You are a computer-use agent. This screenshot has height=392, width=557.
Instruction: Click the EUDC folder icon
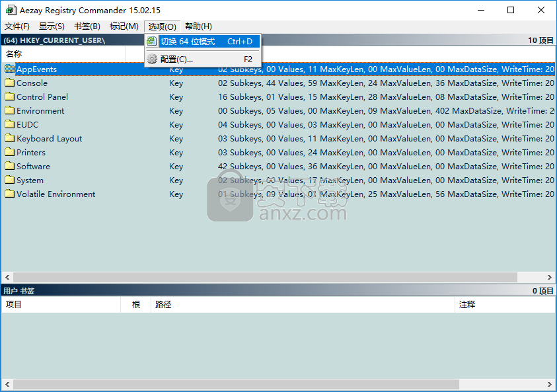click(x=10, y=124)
